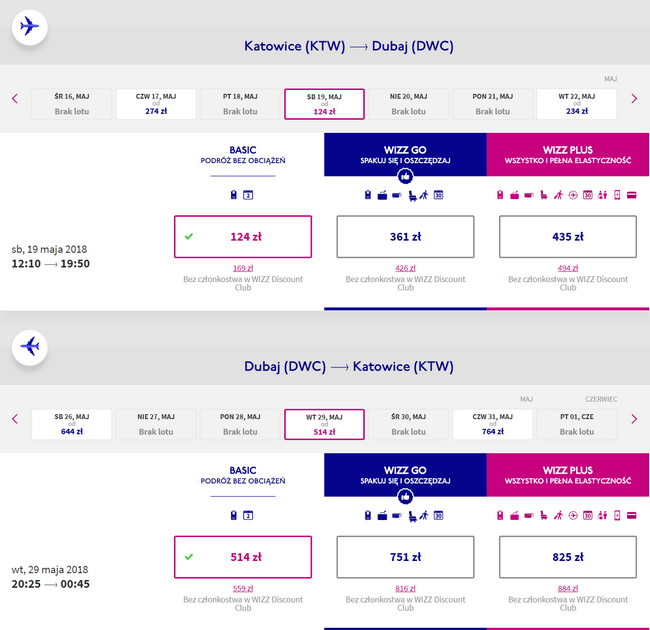The height and width of the screenshot is (630, 650).
Task: Open the 884 zł non-member price link
Action: coord(568,589)
